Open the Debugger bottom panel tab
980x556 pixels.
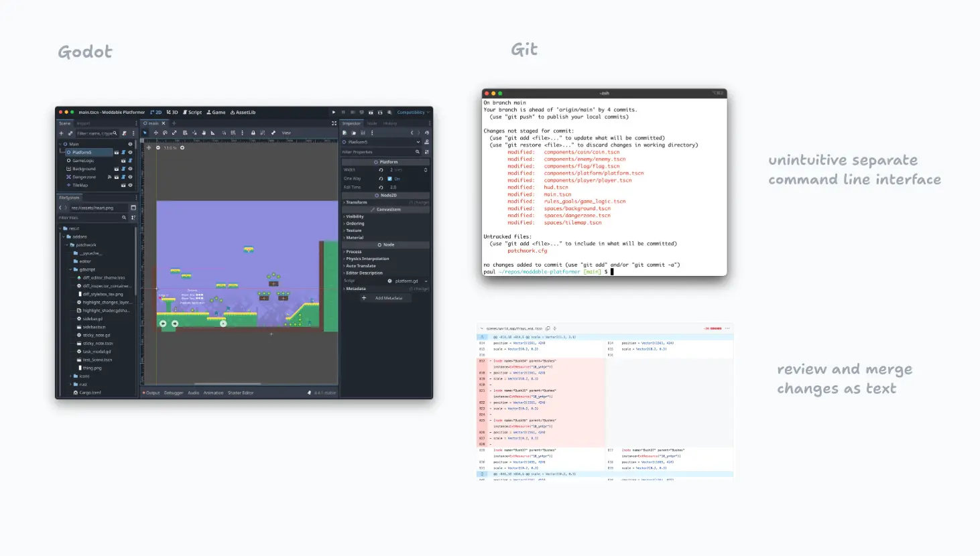174,393
